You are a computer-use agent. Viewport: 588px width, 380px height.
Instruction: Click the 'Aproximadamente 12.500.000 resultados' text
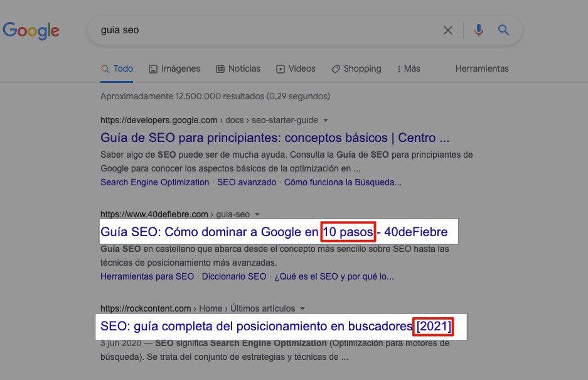[215, 96]
